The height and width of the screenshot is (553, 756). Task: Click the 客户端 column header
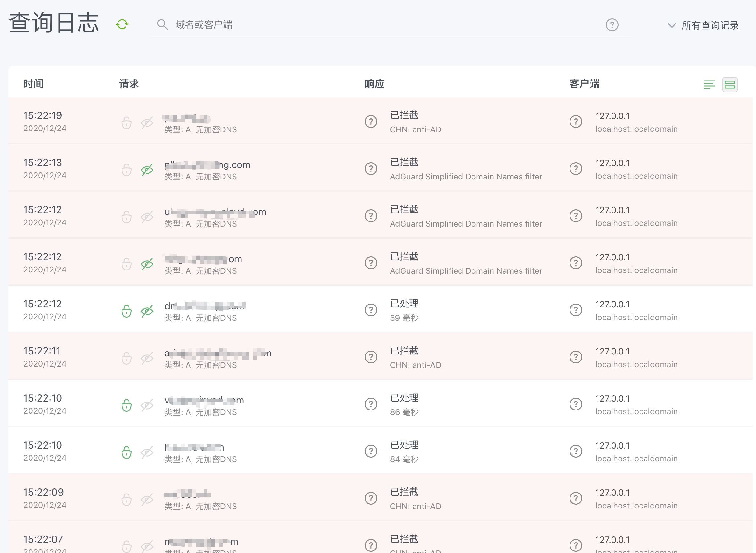point(584,84)
